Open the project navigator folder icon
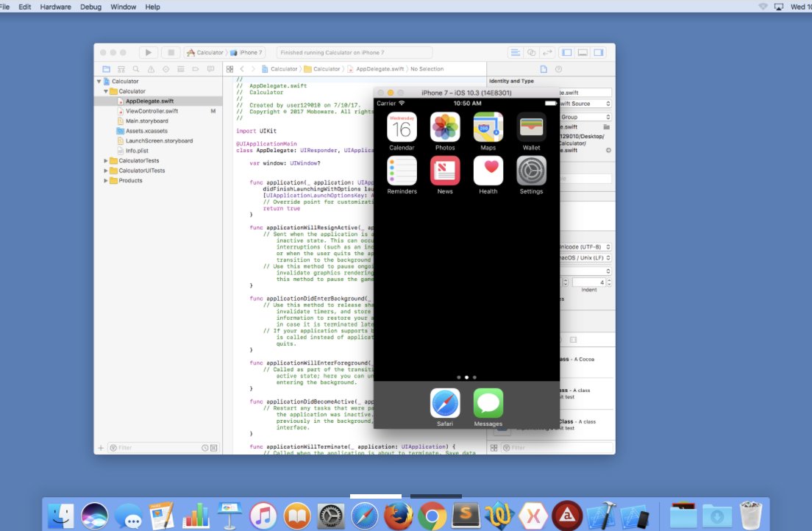This screenshot has width=812, height=531. coord(106,69)
